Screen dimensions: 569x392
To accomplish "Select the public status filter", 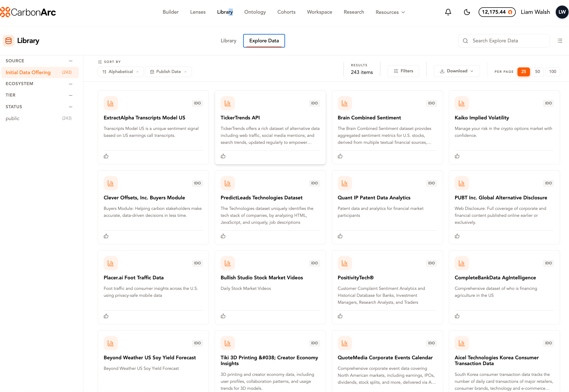I will 39,118.
